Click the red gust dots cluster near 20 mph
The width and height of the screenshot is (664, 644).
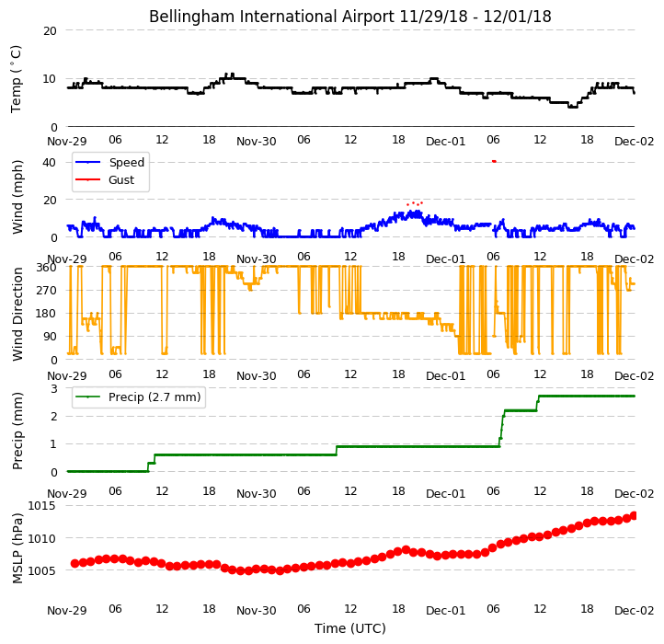click(415, 204)
